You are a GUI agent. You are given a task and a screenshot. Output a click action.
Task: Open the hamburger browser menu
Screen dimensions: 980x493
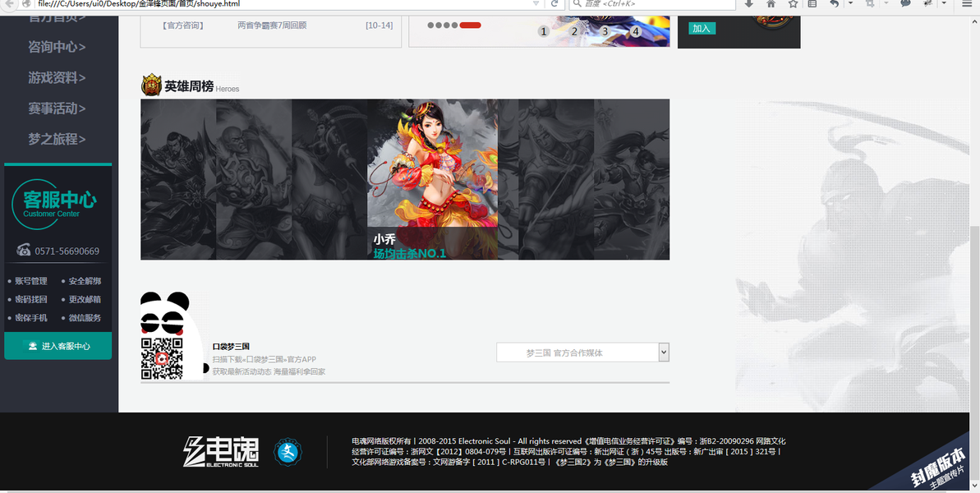click(x=967, y=3)
